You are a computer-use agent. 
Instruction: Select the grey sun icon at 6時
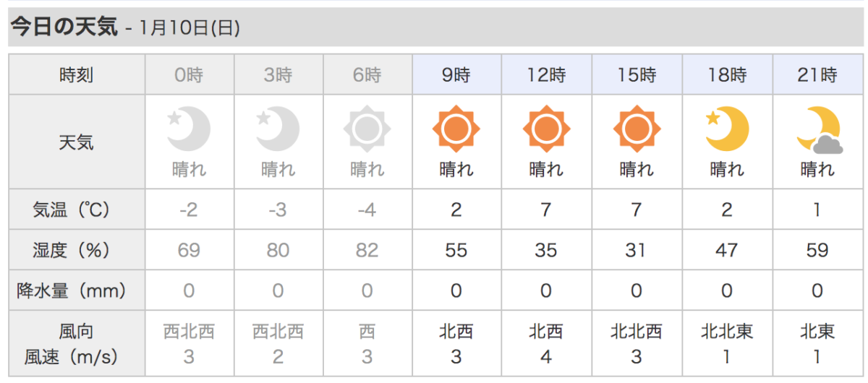pyautogui.click(x=367, y=129)
